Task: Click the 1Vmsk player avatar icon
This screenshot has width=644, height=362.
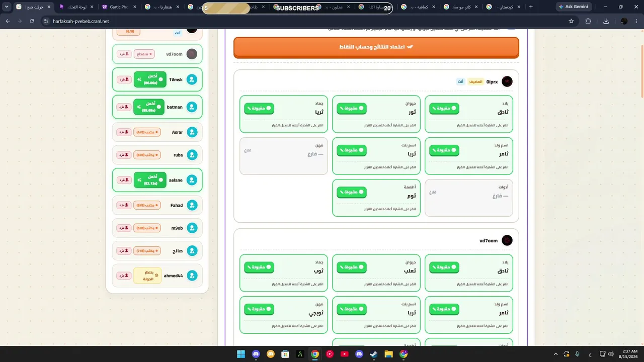Action: tap(192, 79)
